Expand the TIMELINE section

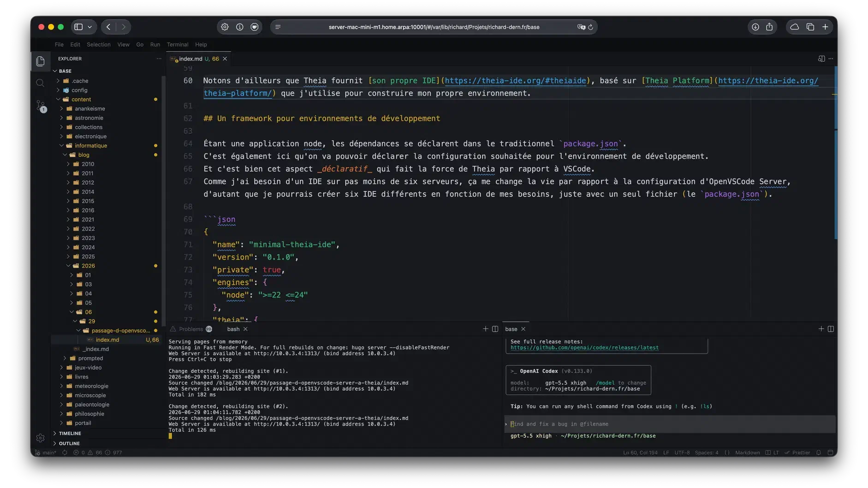(x=70, y=433)
